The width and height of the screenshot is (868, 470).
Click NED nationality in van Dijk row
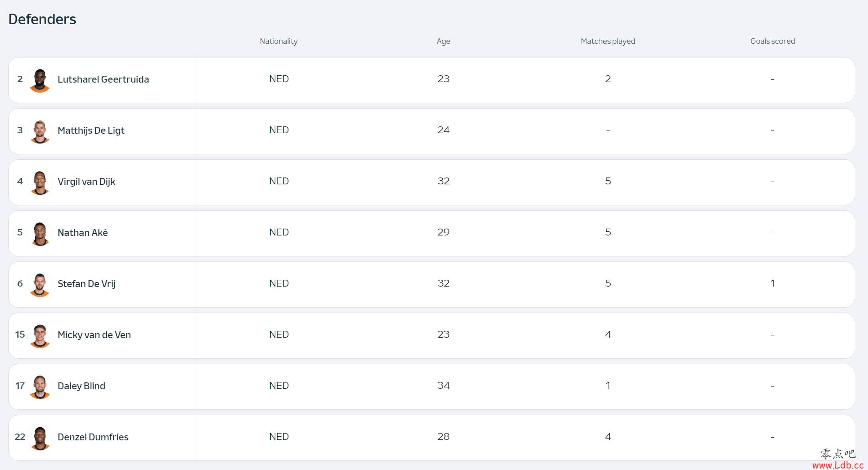coord(279,181)
